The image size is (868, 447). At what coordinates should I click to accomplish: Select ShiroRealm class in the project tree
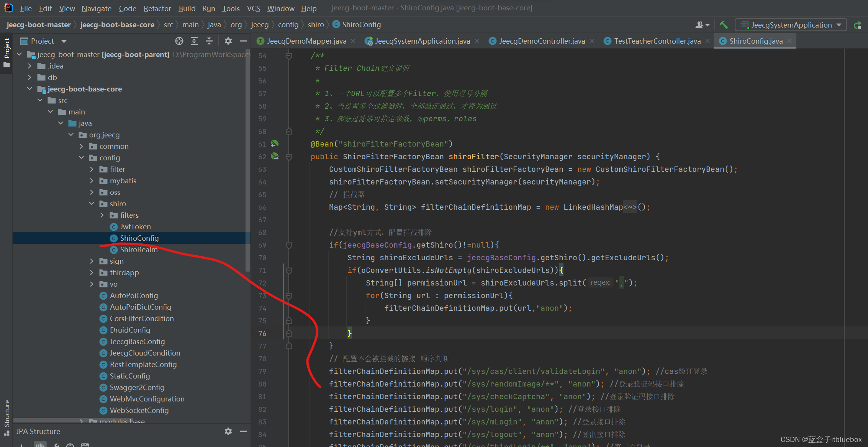(139, 250)
